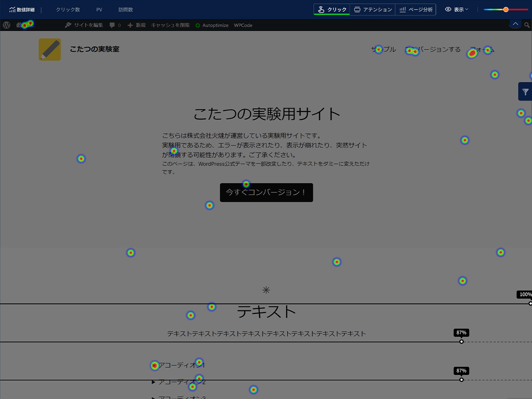The image size is (532, 399).
Task: Open the サンプル navigation link
Action: coord(384,49)
